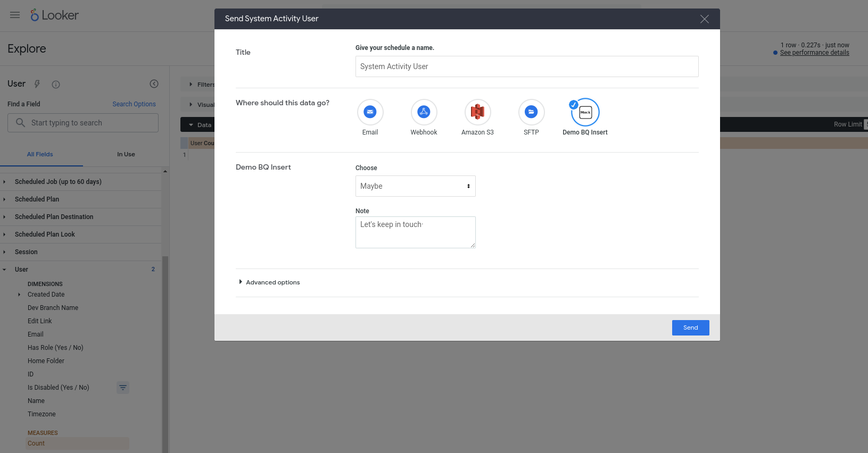Select the Email destination icon
The height and width of the screenshot is (453, 868).
click(370, 112)
